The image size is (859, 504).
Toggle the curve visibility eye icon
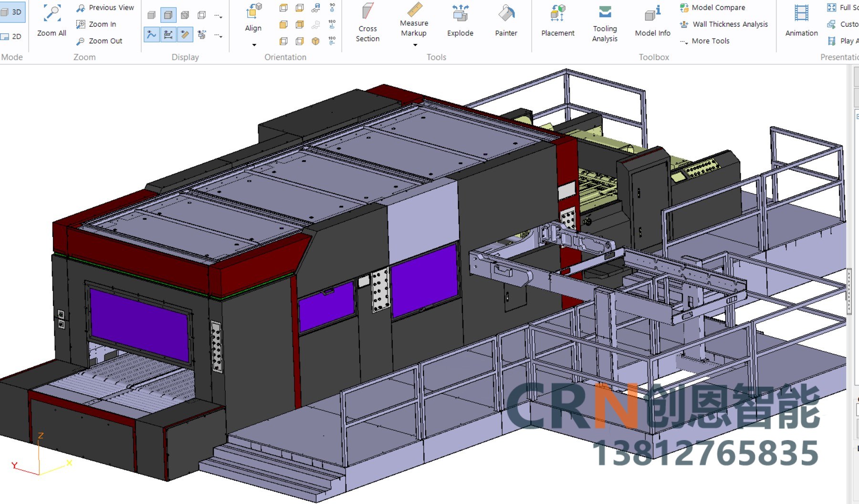click(x=152, y=34)
